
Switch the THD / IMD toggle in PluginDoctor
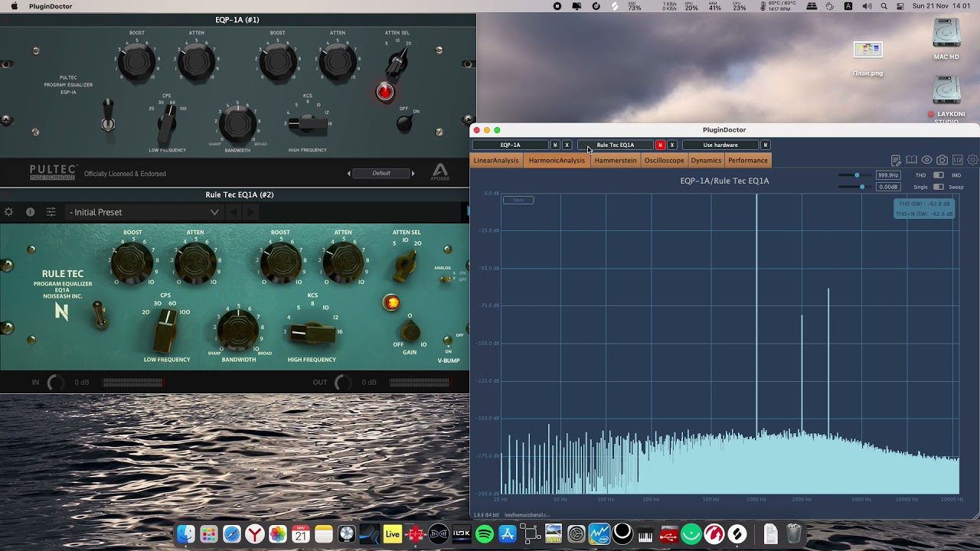939,175
